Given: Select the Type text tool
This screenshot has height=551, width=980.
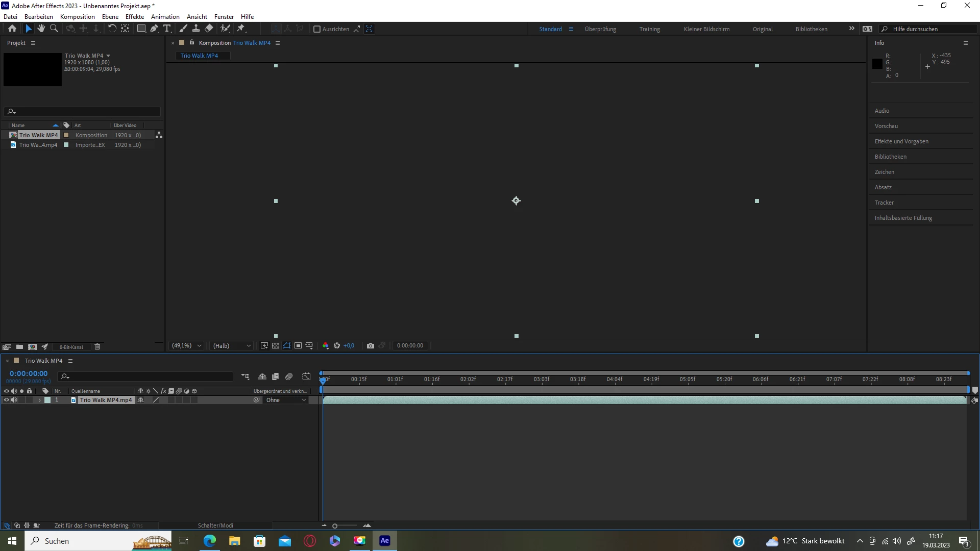Looking at the screenshot, I should click(x=167, y=29).
